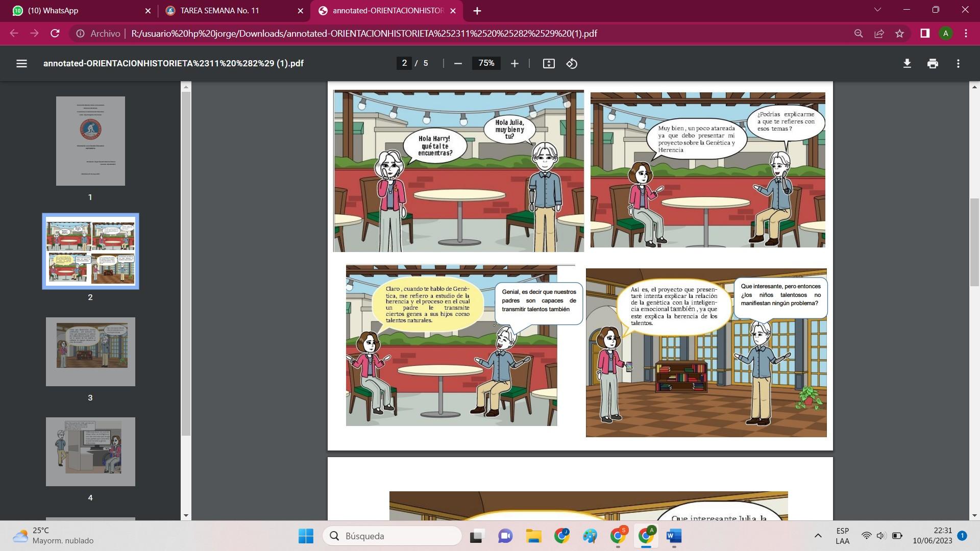The height and width of the screenshot is (551, 980).
Task: Open Microsoft Word from the taskbar
Action: click(x=674, y=536)
